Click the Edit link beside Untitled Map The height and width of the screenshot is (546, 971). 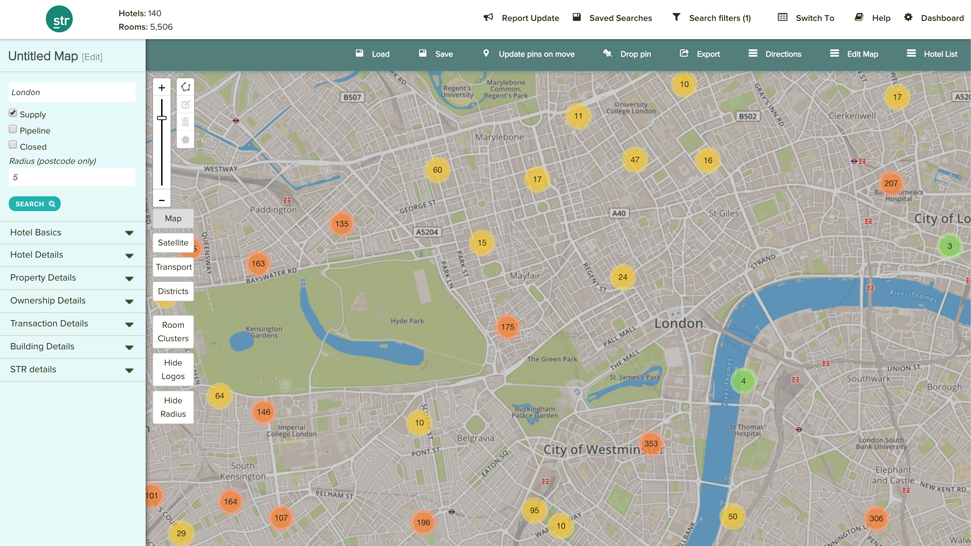[x=92, y=57]
